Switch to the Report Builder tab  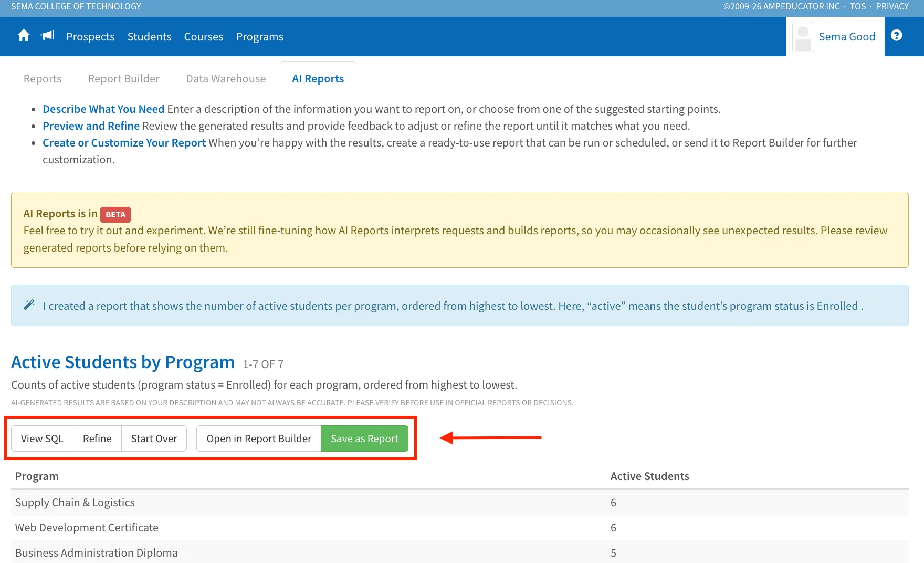point(124,79)
